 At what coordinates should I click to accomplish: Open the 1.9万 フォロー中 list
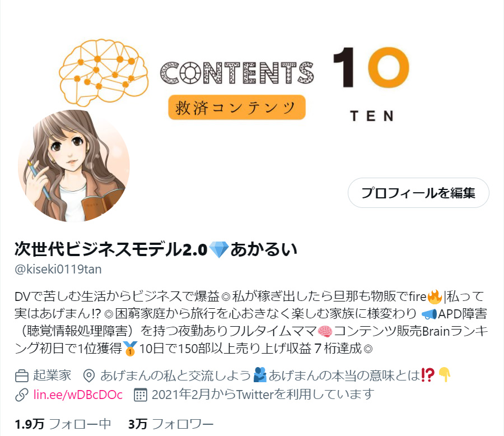(63, 424)
